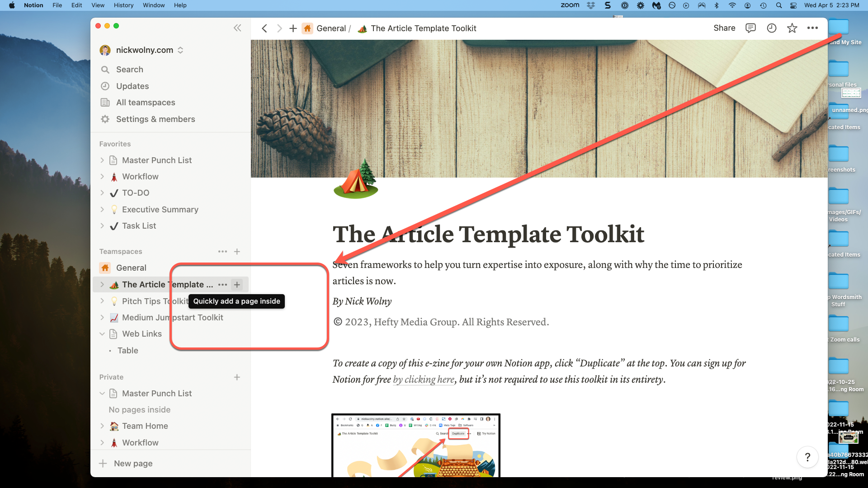Open the page options three-dot menu
868x488 pixels.
[x=812, y=28]
